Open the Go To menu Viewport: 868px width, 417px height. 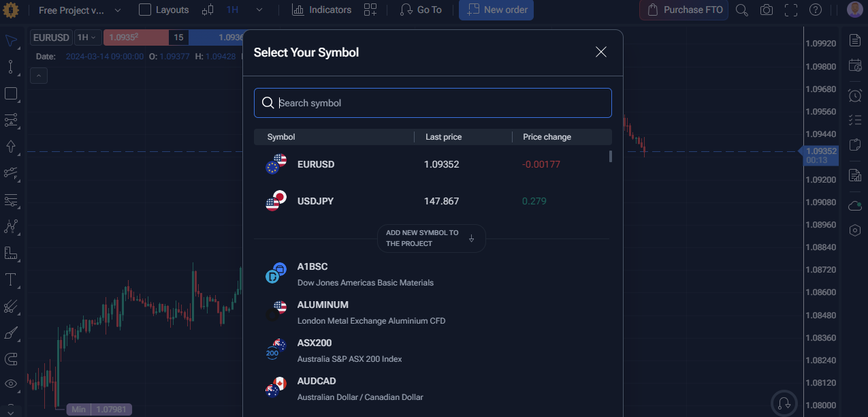click(421, 10)
